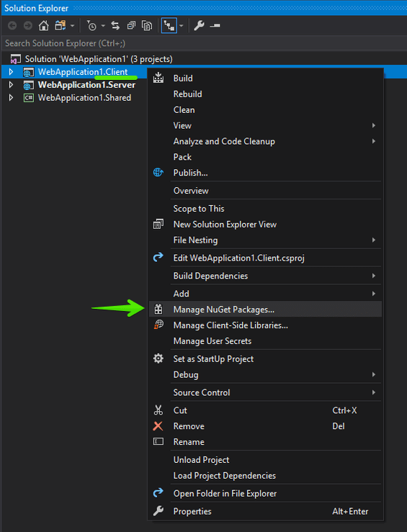Focus the Search Solution Explorer field

204,43
